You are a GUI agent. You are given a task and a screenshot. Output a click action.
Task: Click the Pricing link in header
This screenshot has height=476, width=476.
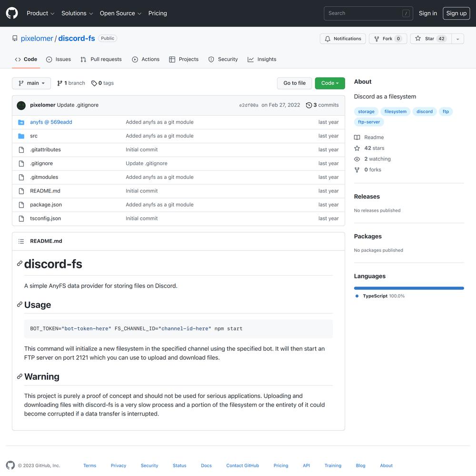tap(158, 13)
